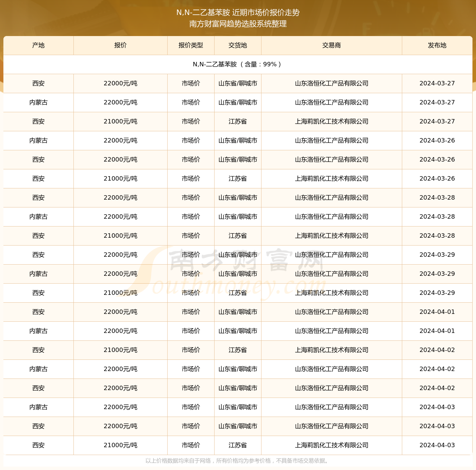Click 22000元/吨 in 西安 row dated 2024-04-03

pyautogui.click(x=120, y=426)
